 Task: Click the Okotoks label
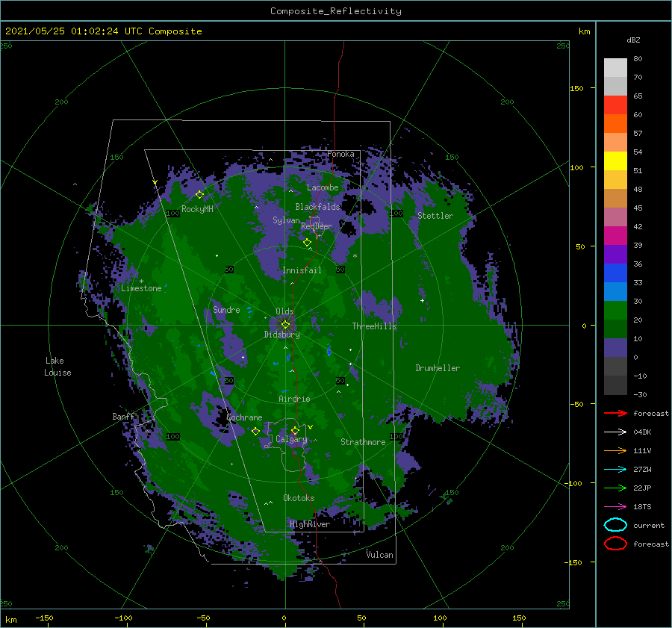point(299,498)
